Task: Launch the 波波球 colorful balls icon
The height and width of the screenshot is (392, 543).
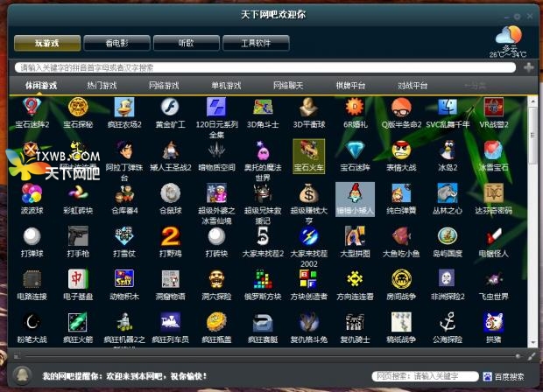Action: click(x=32, y=193)
